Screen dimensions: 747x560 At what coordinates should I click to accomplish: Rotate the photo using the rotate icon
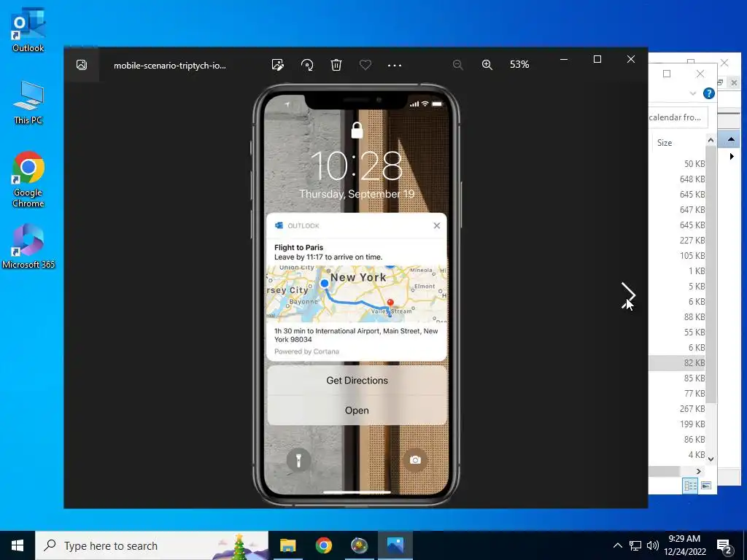coord(307,65)
